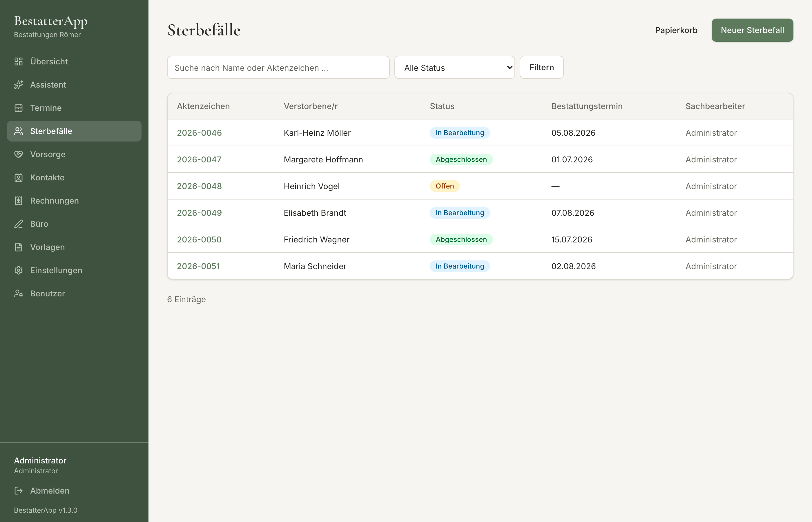This screenshot has height=522, width=812.
Task: Click the date 15.07.2026
Action: (572, 239)
